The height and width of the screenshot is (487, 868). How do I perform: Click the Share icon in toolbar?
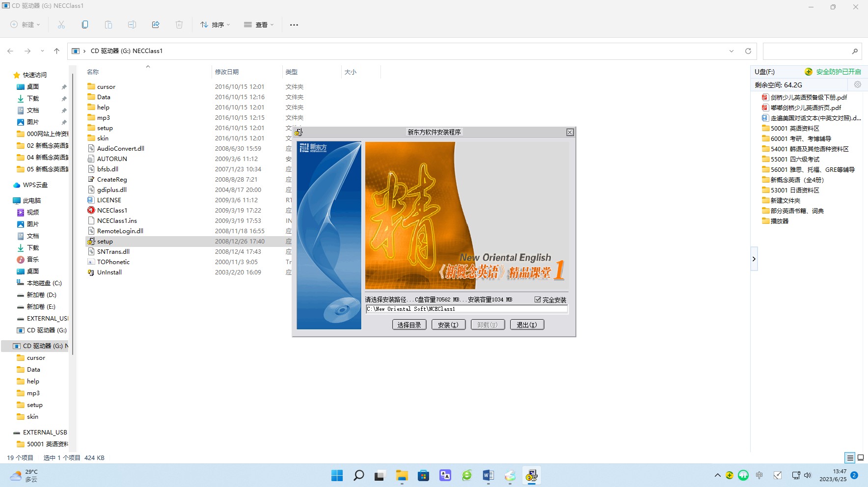(x=156, y=25)
